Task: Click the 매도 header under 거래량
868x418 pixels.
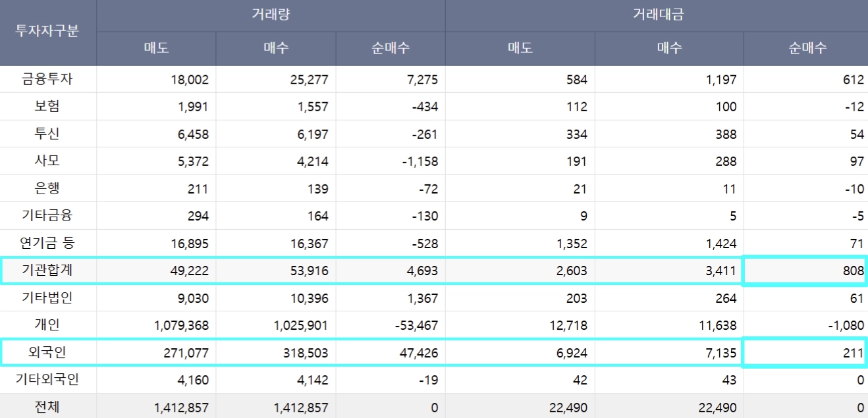Action: point(156,48)
